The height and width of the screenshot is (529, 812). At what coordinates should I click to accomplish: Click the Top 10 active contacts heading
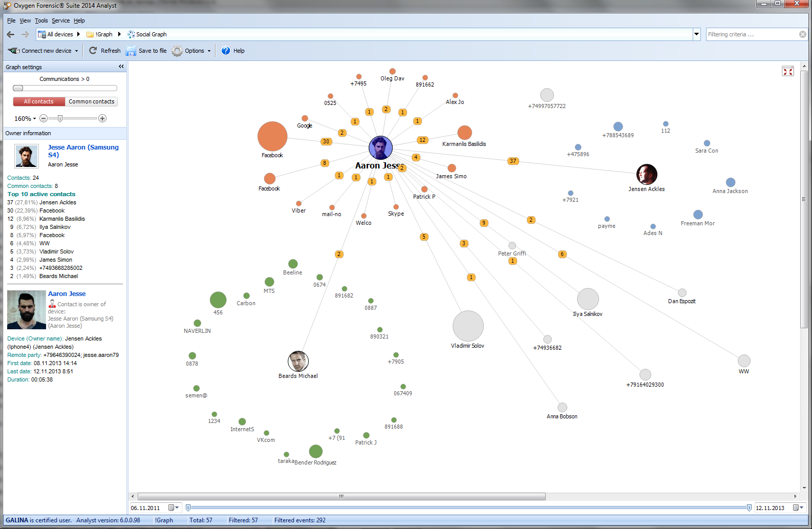41,194
